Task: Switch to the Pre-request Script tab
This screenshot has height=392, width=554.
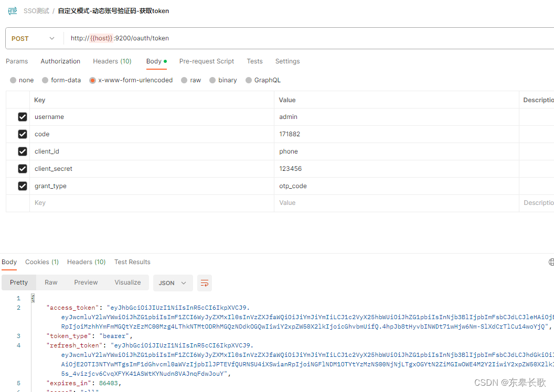Action: pos(206,61)
